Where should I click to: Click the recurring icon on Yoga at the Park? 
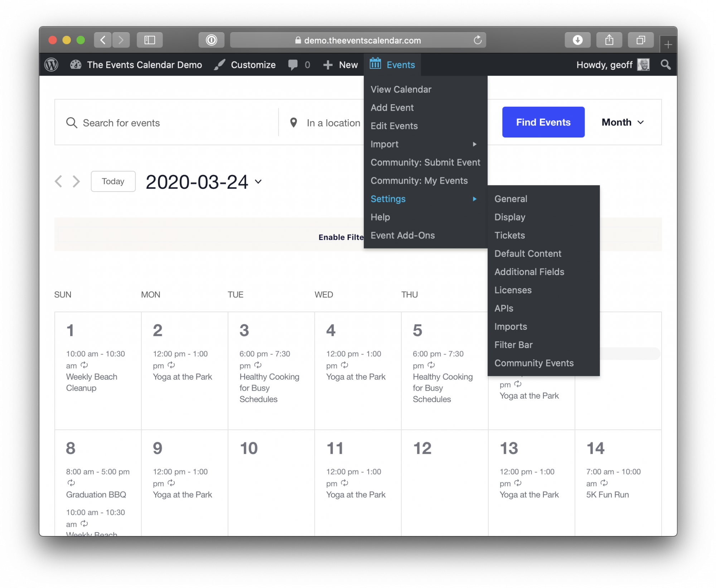tap(171, 366)
